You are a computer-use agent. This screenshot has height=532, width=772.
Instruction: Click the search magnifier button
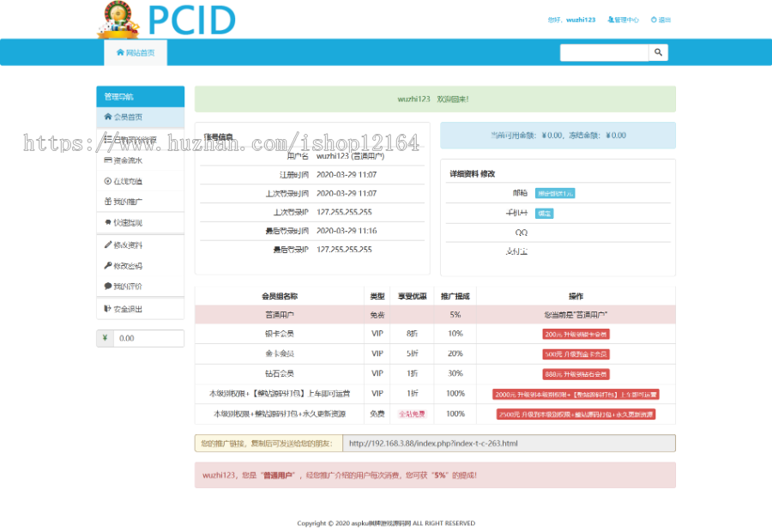click(658, 52)
